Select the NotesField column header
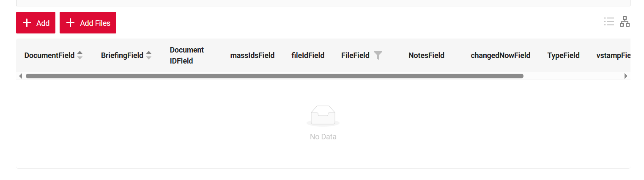 [426, 55]
